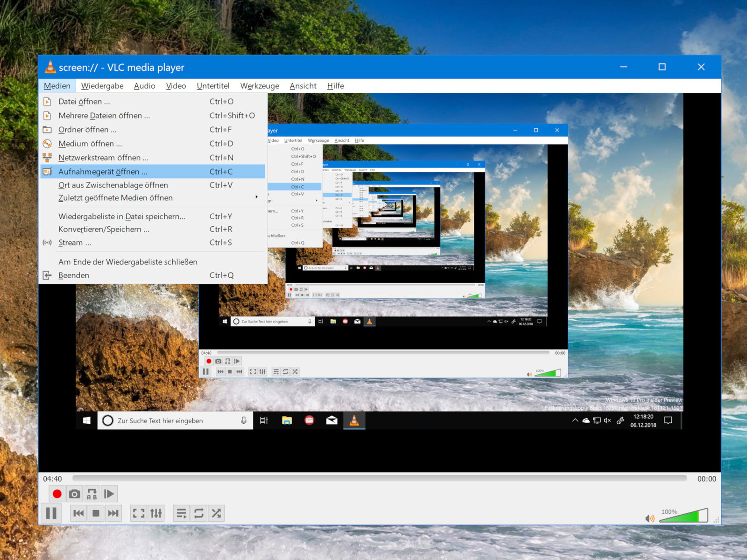Choose Medium öffnen entry
Screen dimensions: 747x560
click(x=153, y=143)
